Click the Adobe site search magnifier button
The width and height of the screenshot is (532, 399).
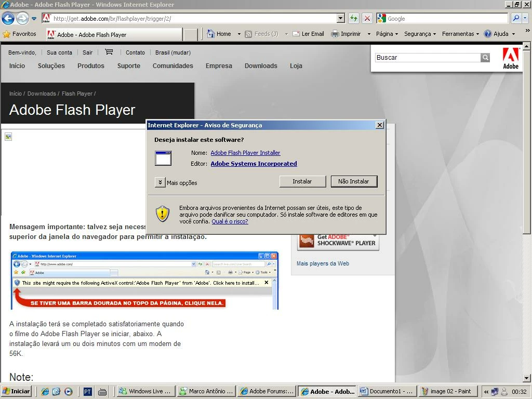[485, 58]
